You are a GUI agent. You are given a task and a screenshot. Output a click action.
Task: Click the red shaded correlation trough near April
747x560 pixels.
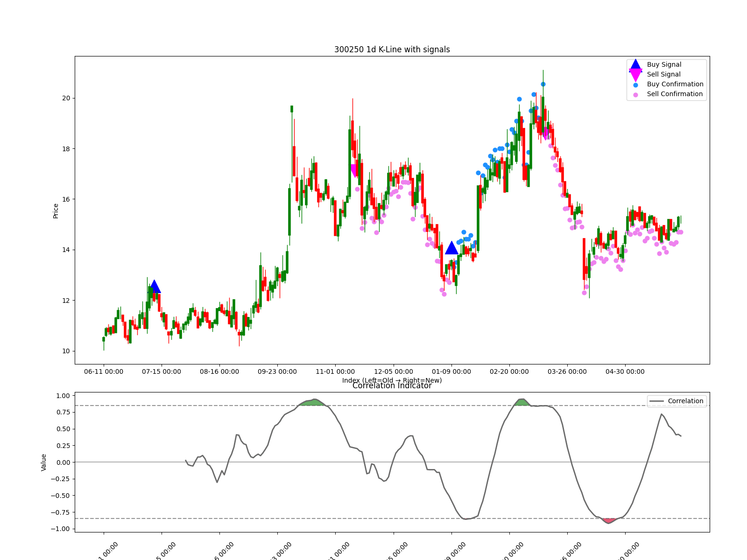click(609, 521)
